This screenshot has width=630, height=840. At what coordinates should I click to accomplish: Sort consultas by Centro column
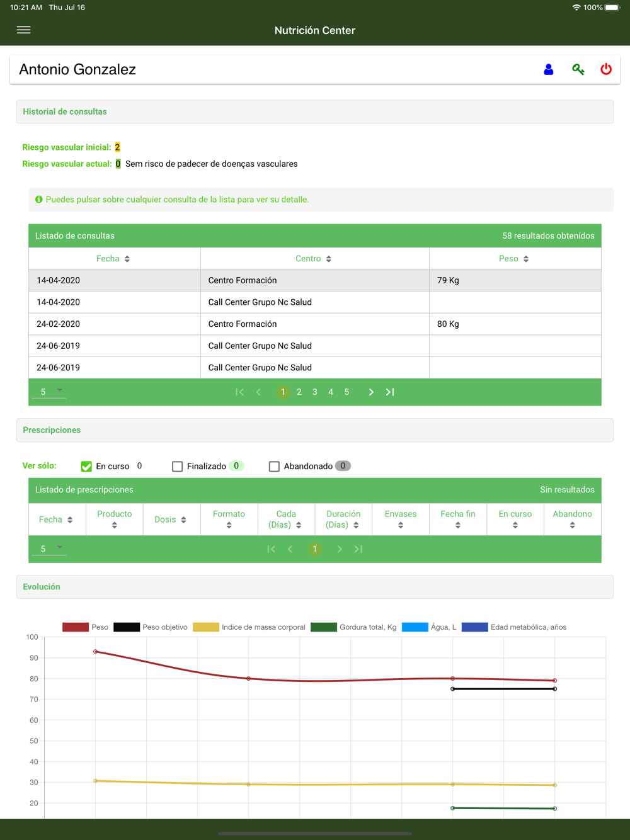point(314,259)
